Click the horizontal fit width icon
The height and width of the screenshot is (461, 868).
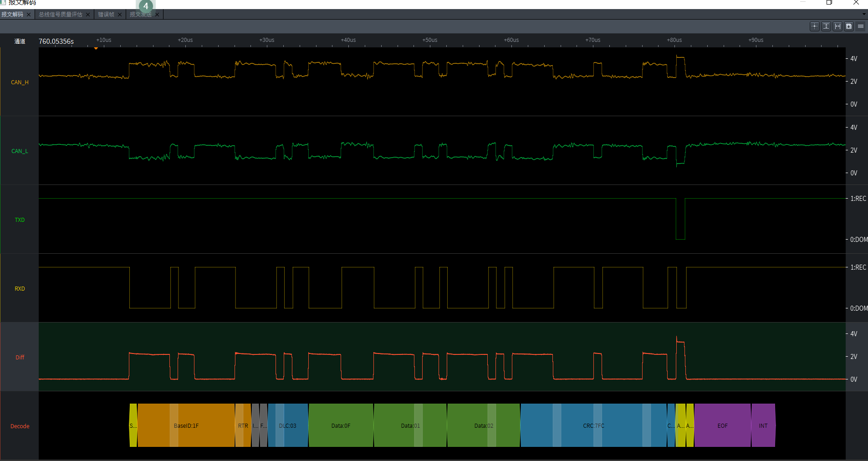[837, 26]
